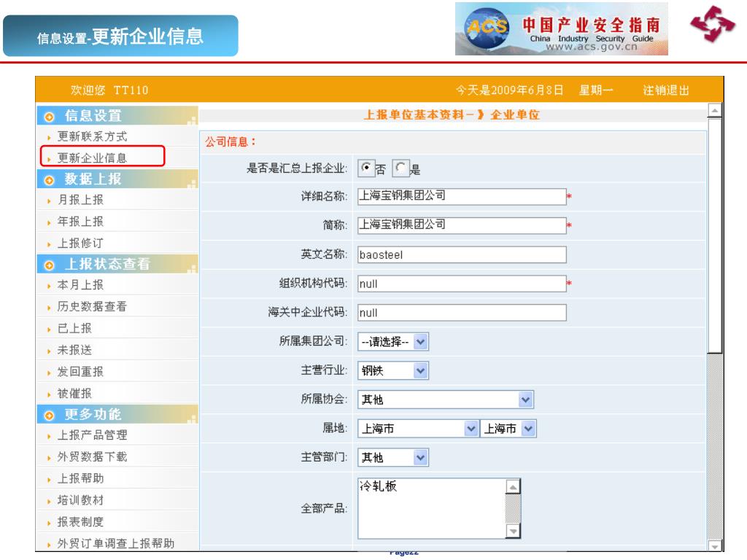Screen dimensions: 747x560
Task: Click 全部产品 textarea scroll down arrow
Action: point(513,531)
